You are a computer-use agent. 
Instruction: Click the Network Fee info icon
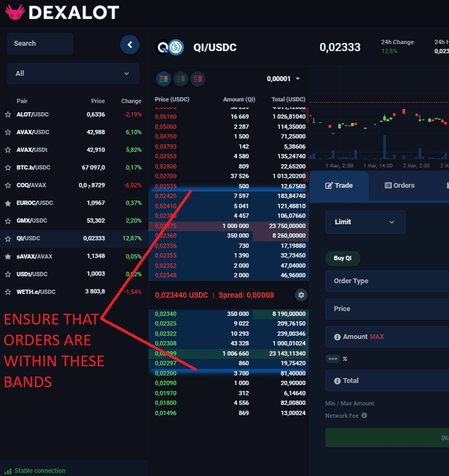364,415
